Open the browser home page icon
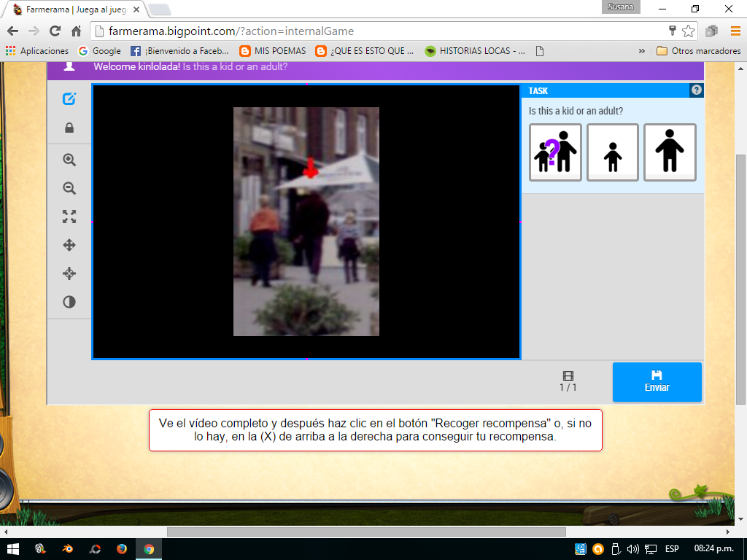 [76, 31]
